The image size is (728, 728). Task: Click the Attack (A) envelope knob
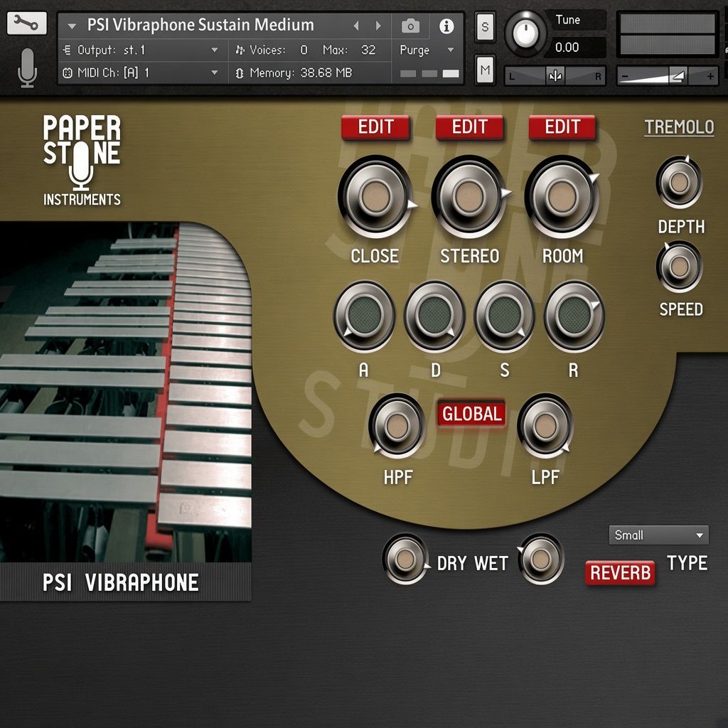365,316
